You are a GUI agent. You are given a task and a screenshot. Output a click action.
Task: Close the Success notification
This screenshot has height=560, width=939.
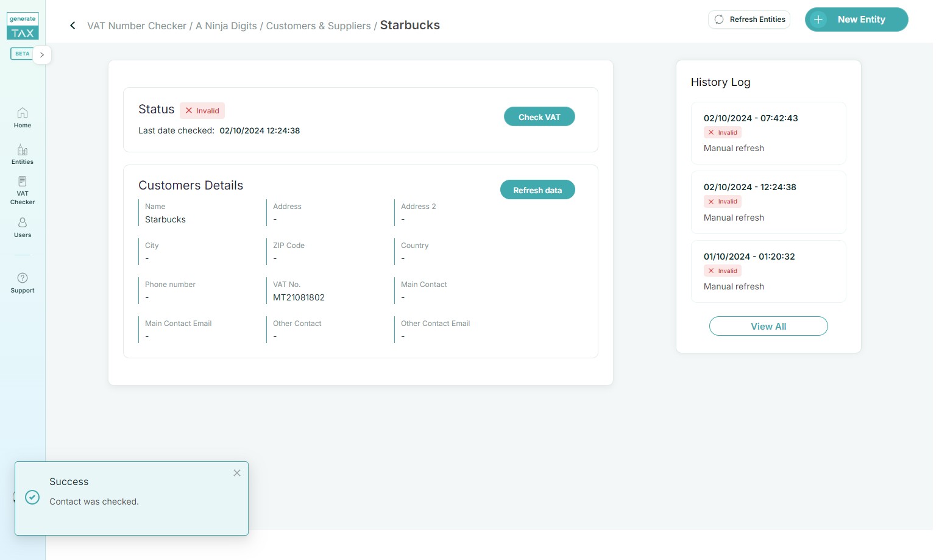click(237, 473)
